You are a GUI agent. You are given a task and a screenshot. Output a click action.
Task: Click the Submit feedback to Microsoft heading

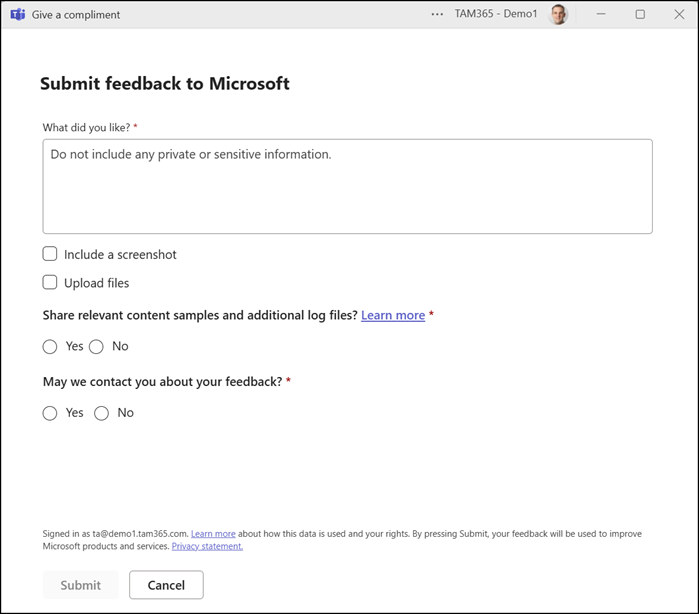click(165, 84)
